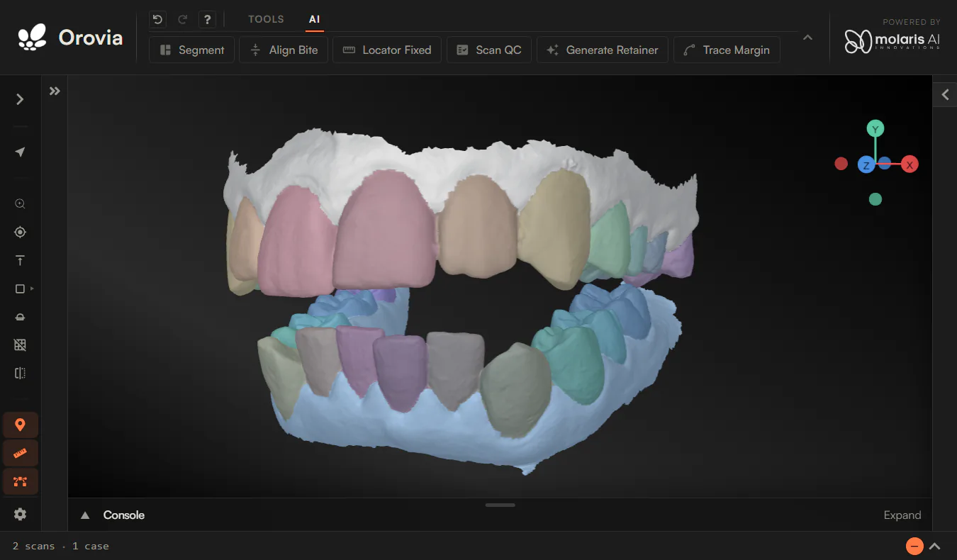Click the Locator Fixed button
957x560 pixels.
[387, 50]
